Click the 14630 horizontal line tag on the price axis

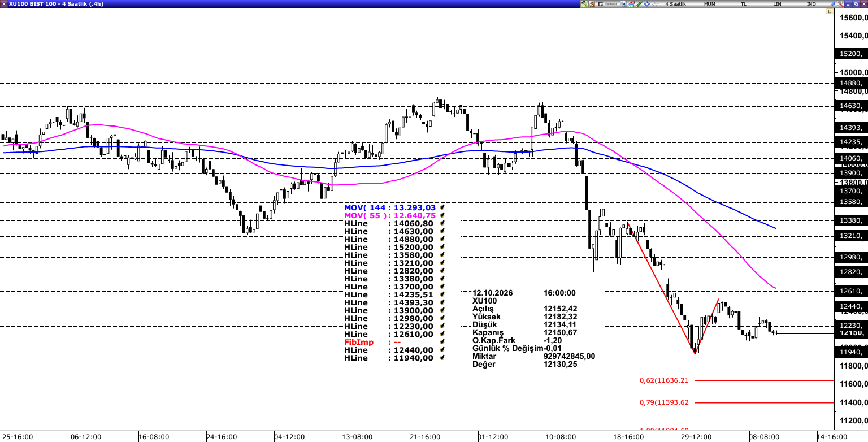[x=852, y=106]
